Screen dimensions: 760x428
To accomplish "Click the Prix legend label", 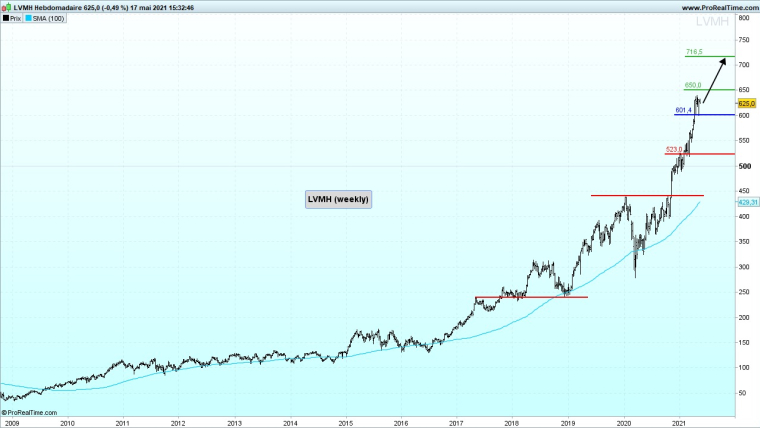I will click(x=16, y=18).
